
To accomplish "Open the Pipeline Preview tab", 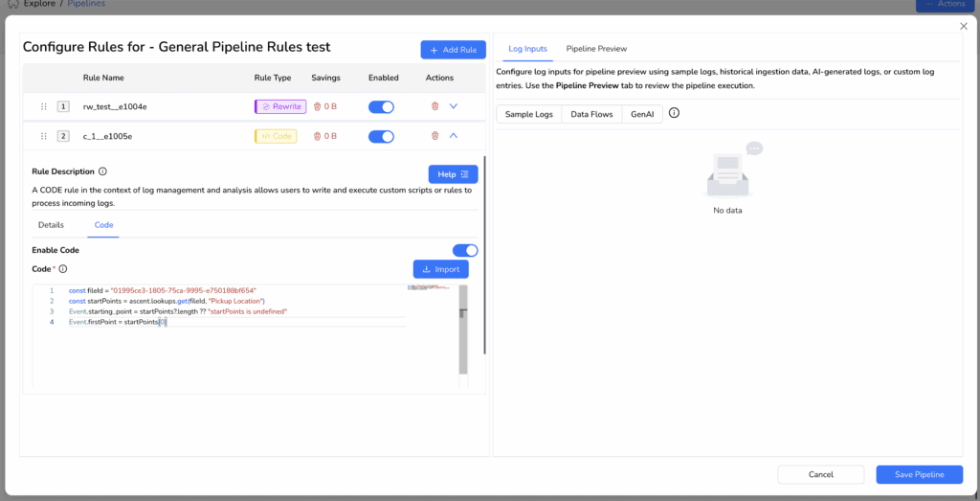I will [596, 49].
